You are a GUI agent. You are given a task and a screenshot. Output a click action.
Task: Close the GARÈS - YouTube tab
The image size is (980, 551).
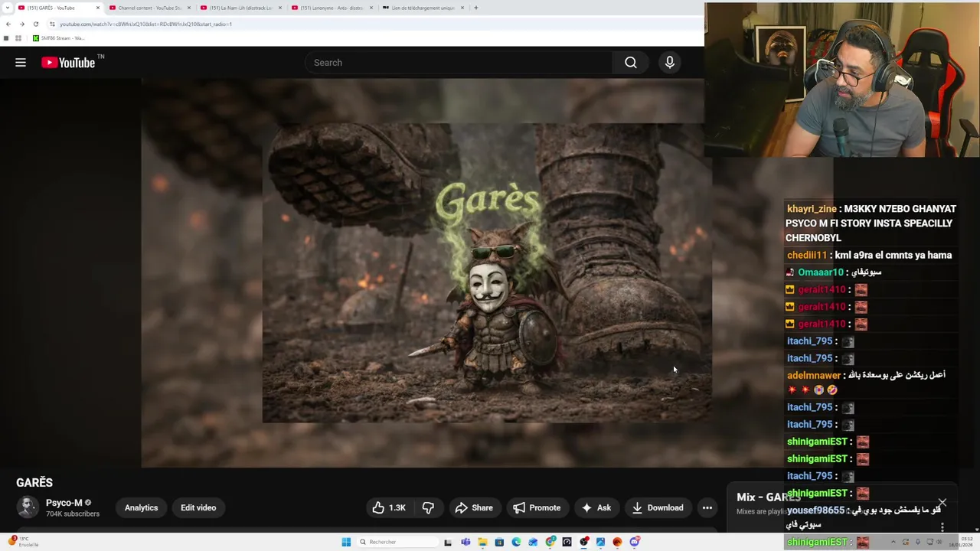pyautogui.click(x=98, y=8)
